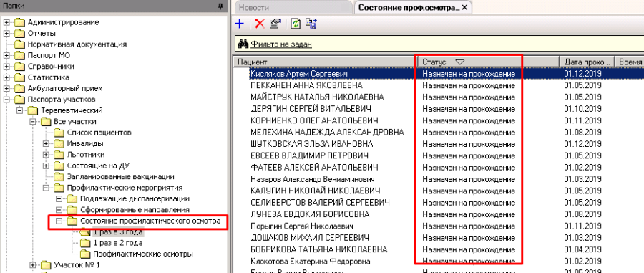Select patient МАЙСТРУК НАТАЛЬЯ НИКОЛАЕВНА
644x273 pixels.
coord(317,97)
